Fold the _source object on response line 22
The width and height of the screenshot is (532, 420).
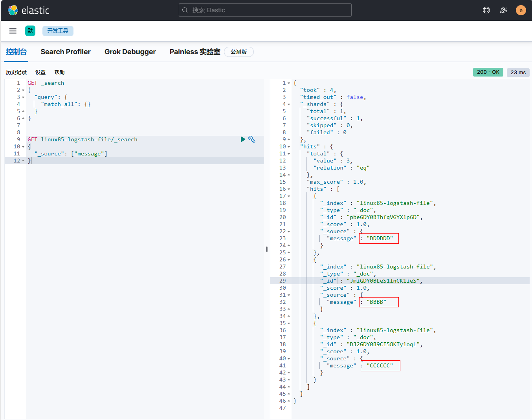(x=289, y=232)
